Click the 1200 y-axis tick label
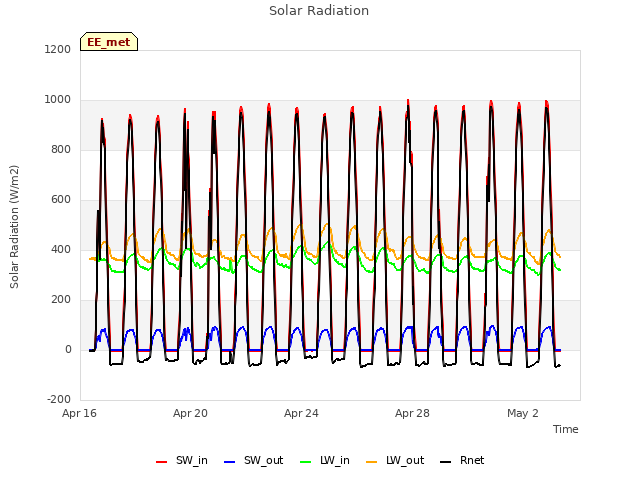The image size is (640, 480). pos(58,50)
